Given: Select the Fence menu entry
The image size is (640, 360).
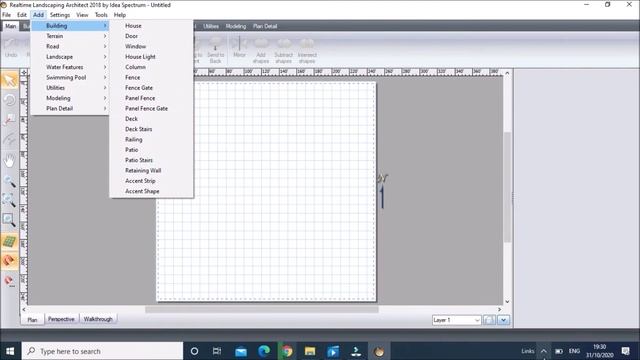Looking at the screenshot, I should coord(151,77).
